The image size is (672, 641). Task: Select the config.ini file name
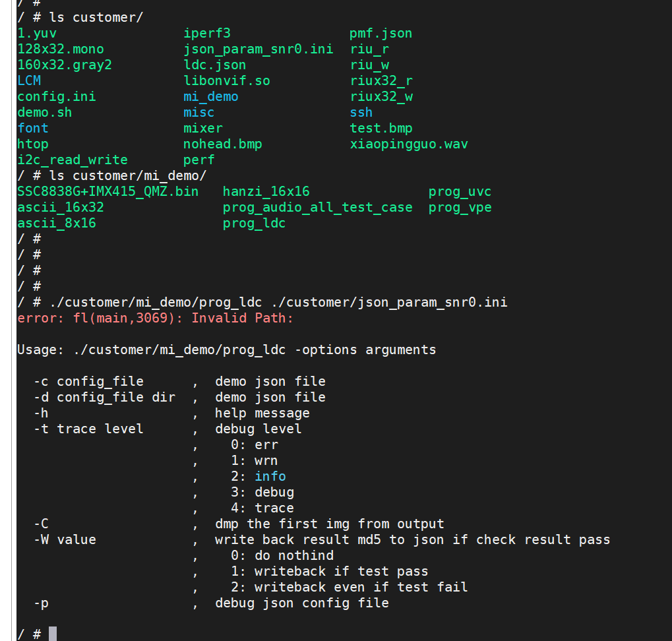(x=57, y=97)
